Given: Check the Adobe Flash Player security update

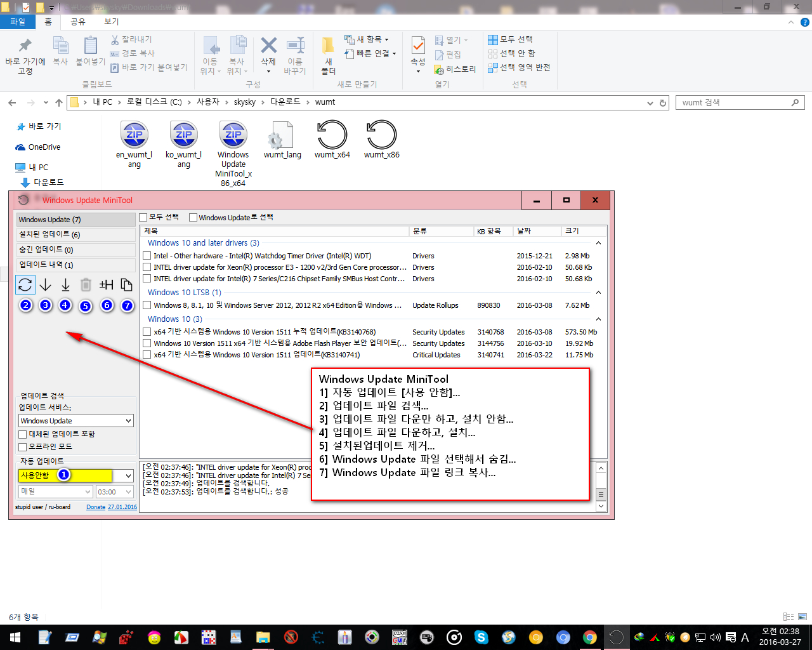Looking at the screenshot, I should [147, 343].
